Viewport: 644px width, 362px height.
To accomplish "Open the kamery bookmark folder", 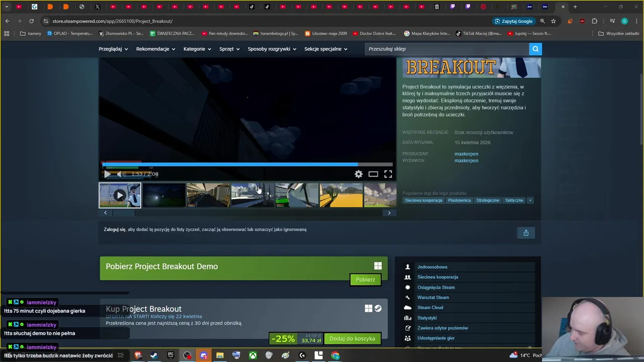I will [31, 33].
